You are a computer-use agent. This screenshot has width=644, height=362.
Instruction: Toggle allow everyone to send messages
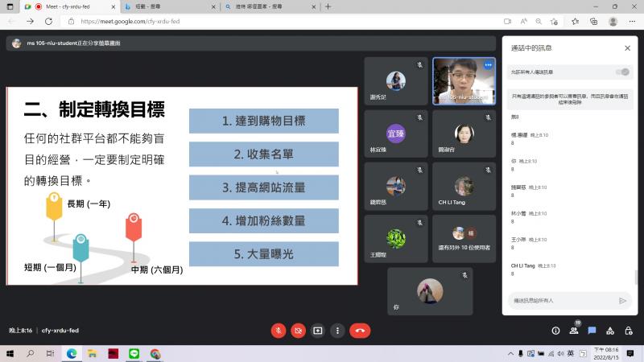[622, 72]
